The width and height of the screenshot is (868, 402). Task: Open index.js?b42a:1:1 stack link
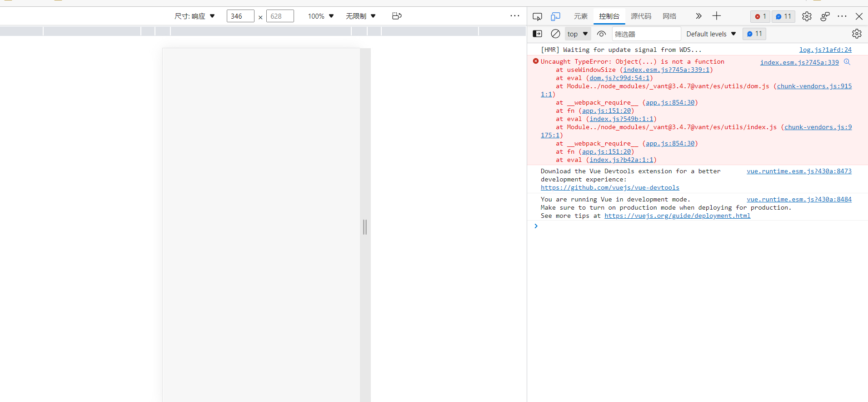click(x=621, y=160)
